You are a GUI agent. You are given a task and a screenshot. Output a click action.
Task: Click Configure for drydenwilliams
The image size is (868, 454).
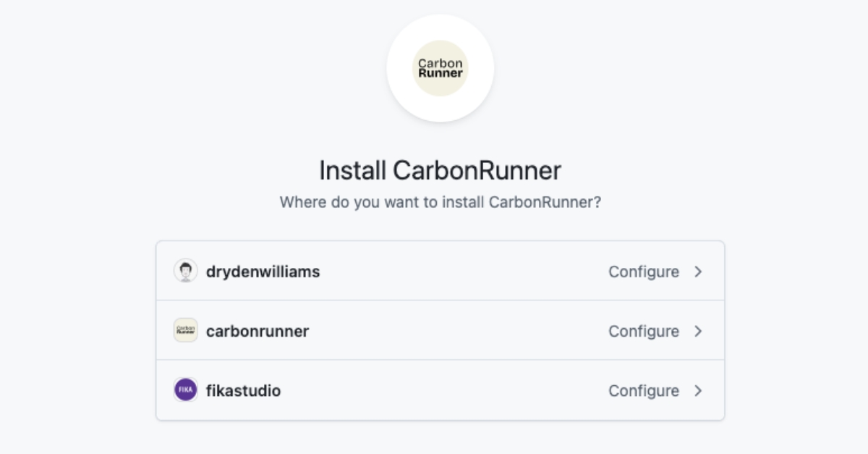pos(643,272)
